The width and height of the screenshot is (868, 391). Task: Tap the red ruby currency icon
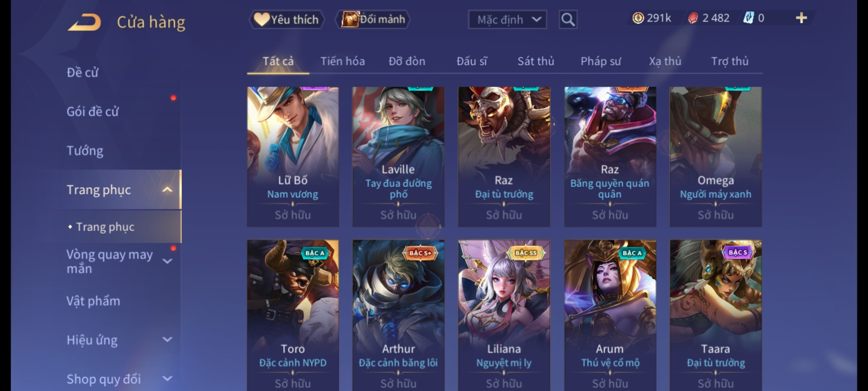[x=693, y=18]
